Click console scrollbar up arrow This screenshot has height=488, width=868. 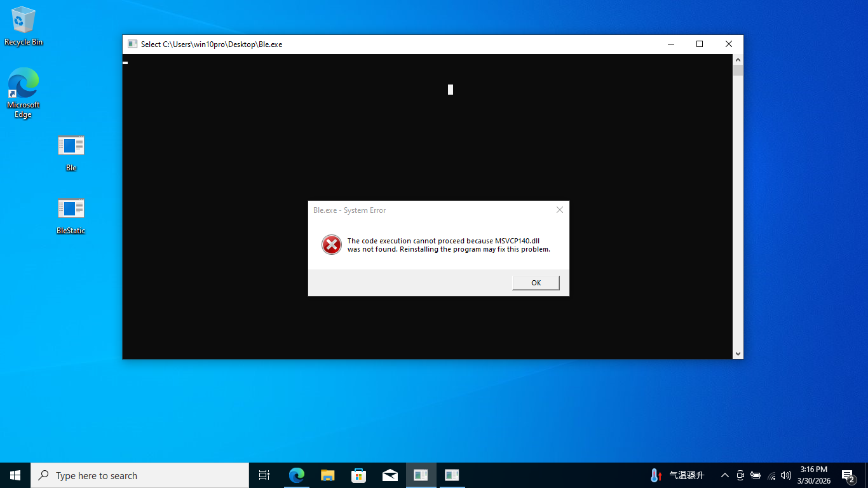click(738, 59)
